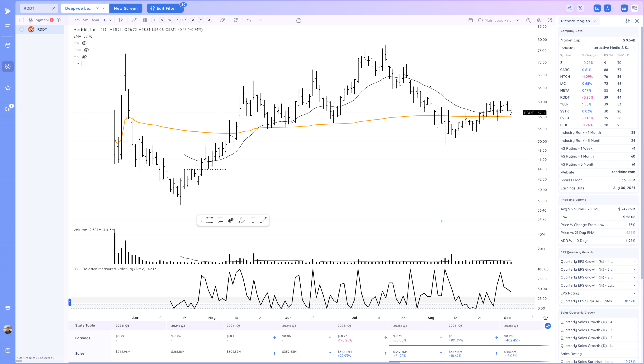Open chart layout grid selector
Image resolution: width=644 pixels, height=364 pixels.
471,20
